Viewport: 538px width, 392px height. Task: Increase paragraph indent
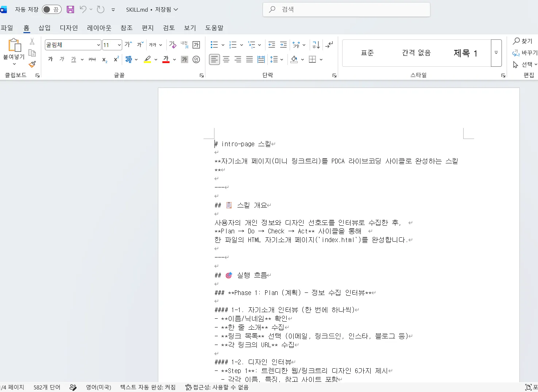pos(283,45)
